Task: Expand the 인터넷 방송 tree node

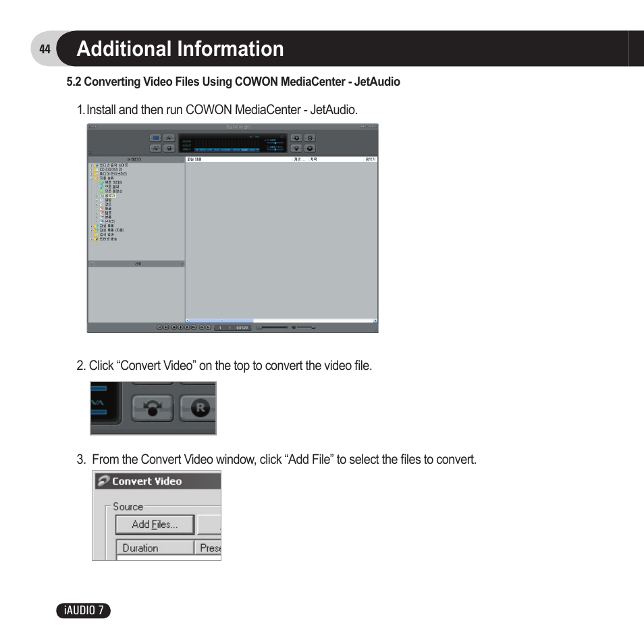Action: [x=91, y=239]
